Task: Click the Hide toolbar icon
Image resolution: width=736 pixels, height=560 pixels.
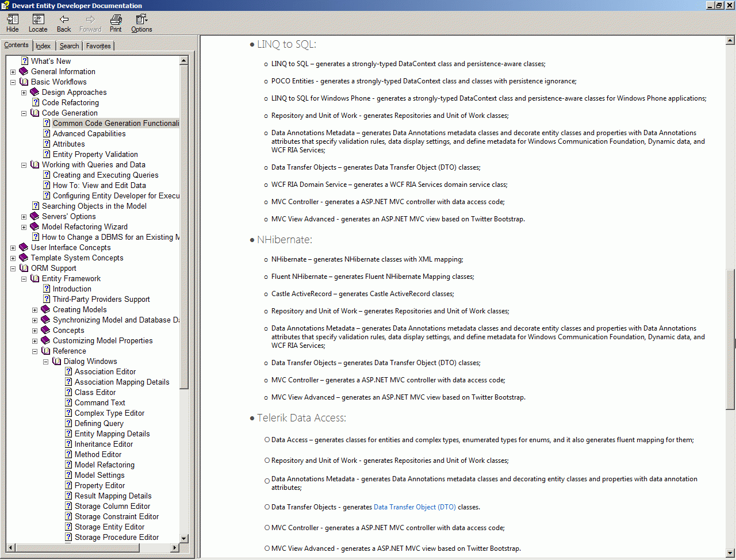Action: (13, 24)
